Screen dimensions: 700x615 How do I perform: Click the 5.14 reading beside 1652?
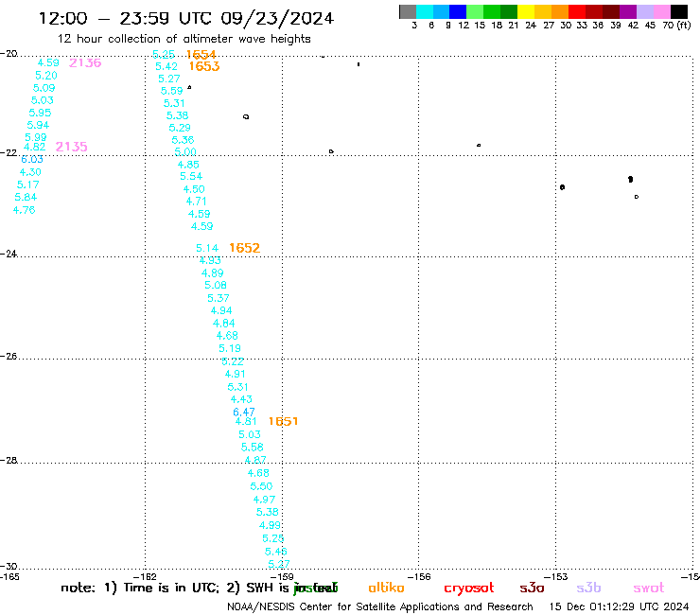point(207,248)
